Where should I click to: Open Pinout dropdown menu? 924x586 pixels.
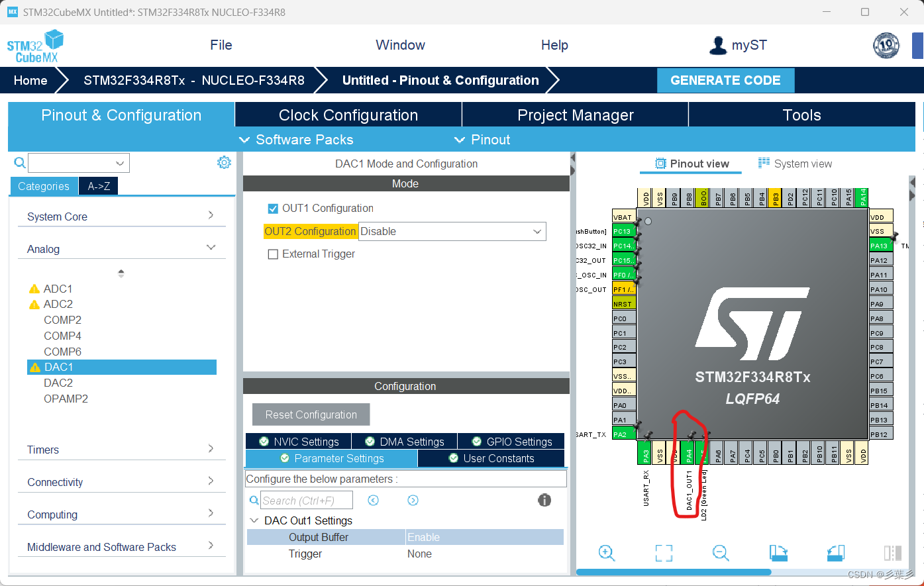coord(482,140)
